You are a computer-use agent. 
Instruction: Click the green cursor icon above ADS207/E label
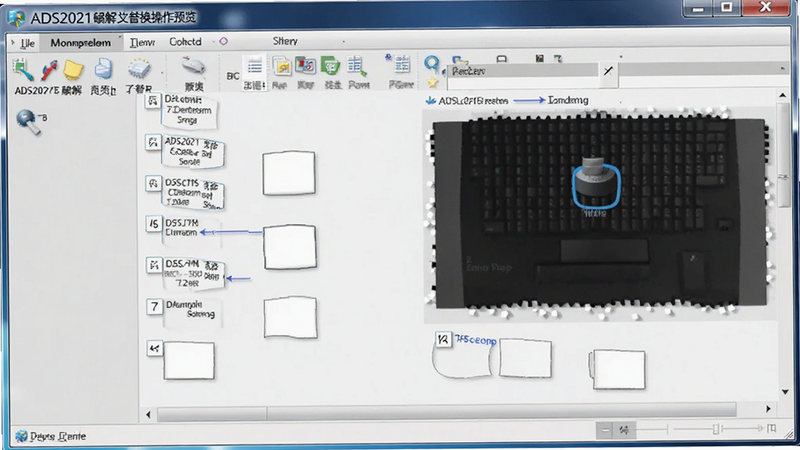tap(22, 69)
